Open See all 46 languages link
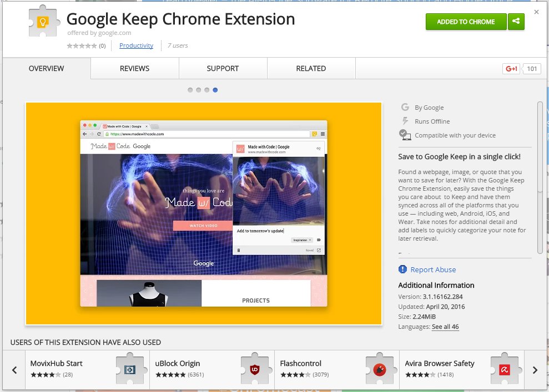This screenshot has width=549, height=392. (445, 327)
